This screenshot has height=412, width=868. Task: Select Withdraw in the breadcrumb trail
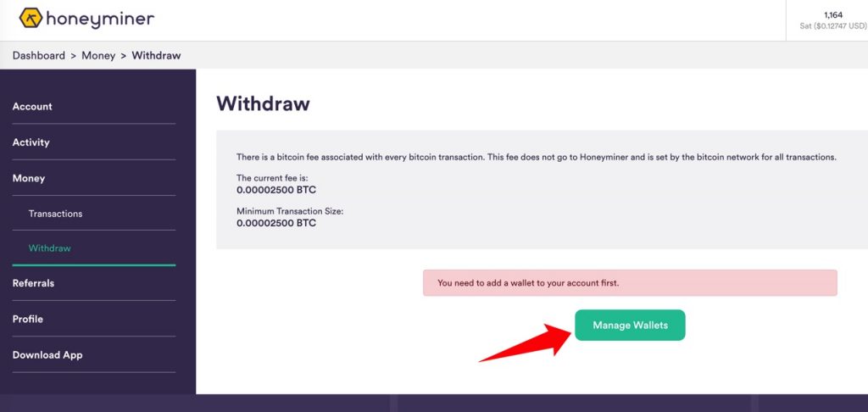pyautogui.click(x=156, y=55)
